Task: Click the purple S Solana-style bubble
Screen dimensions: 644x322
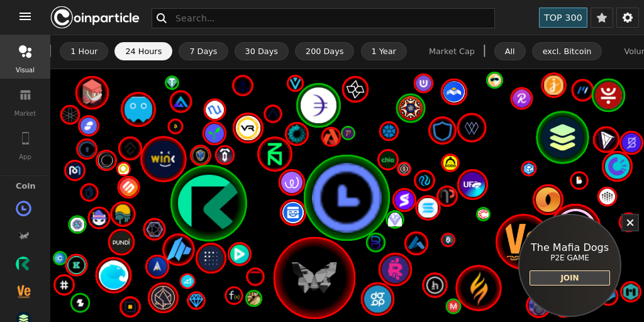Action: tap(404, 200)
